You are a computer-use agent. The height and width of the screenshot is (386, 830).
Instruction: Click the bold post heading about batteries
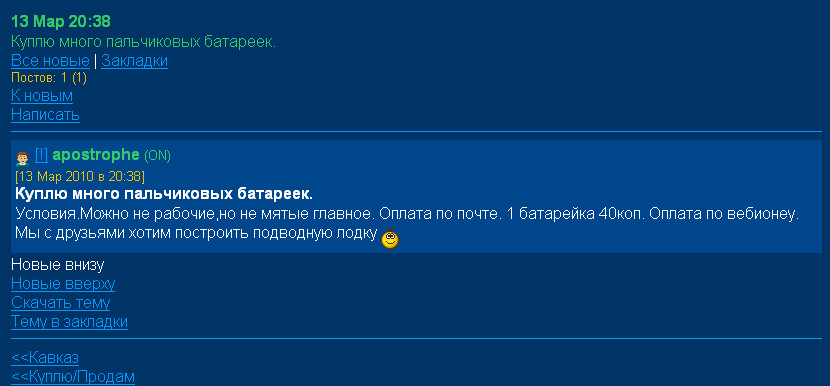tap(164, 194)
